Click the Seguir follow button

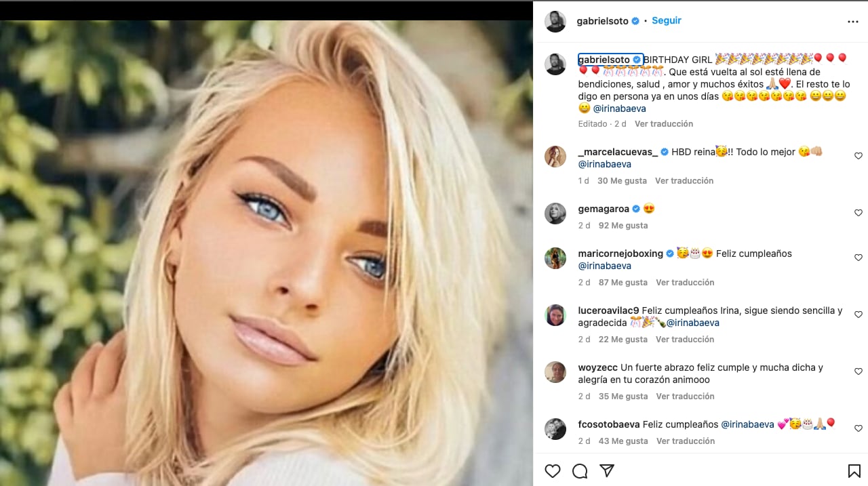click(x=666, y=20)
